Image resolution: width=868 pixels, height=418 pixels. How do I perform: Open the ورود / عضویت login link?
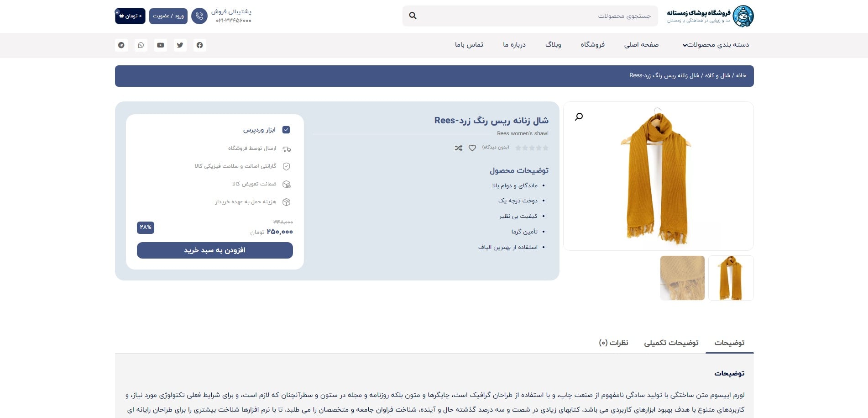click(x=168, y=16)
